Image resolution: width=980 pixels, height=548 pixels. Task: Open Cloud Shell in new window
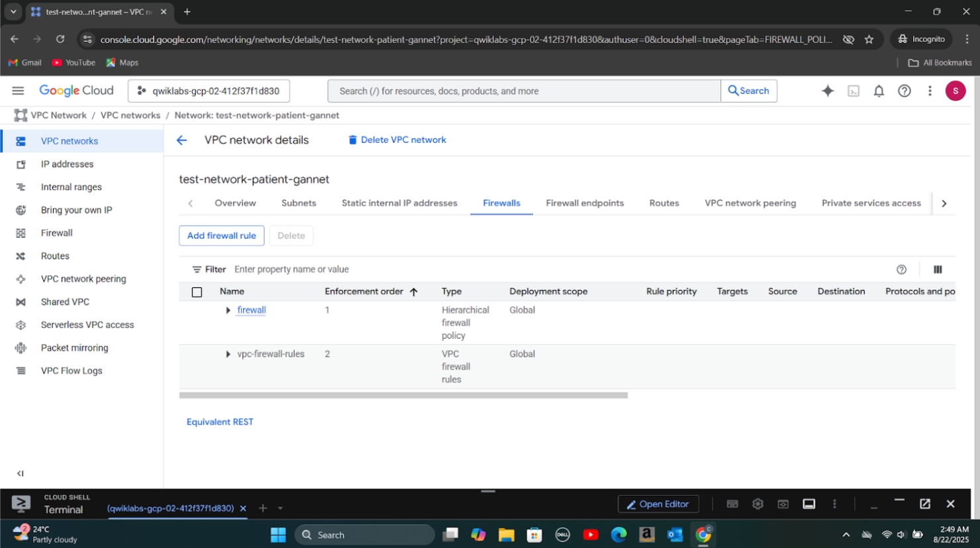[x=925, y=504]
